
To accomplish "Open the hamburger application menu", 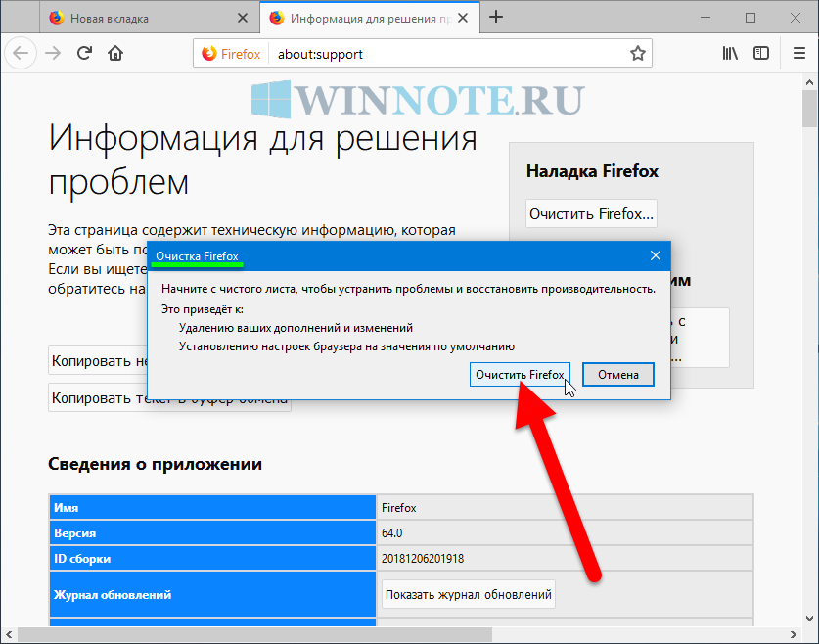I will [799, 53].
